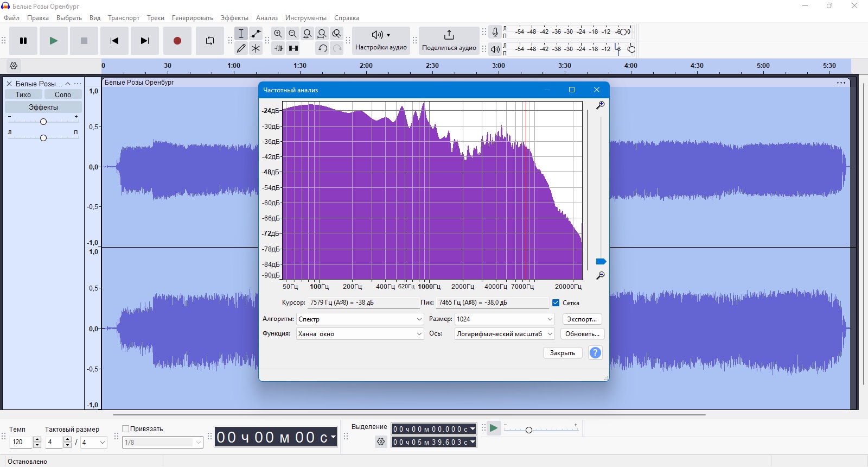Toggle the Соло button on track
The image size is (868, 467).
(x=63, y=94)
